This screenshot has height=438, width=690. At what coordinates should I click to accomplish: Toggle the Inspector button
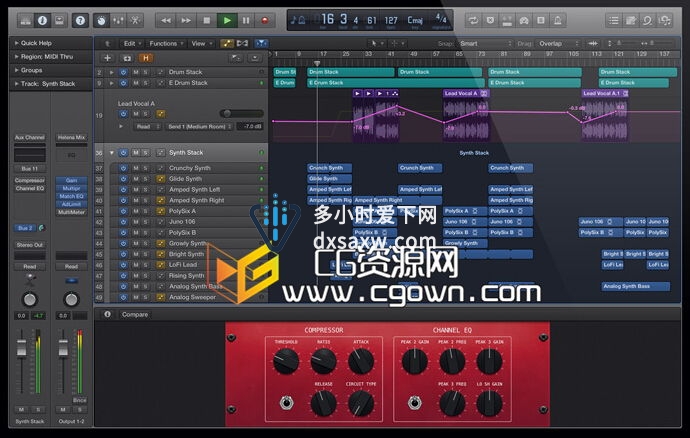click(x=42, y=20)
